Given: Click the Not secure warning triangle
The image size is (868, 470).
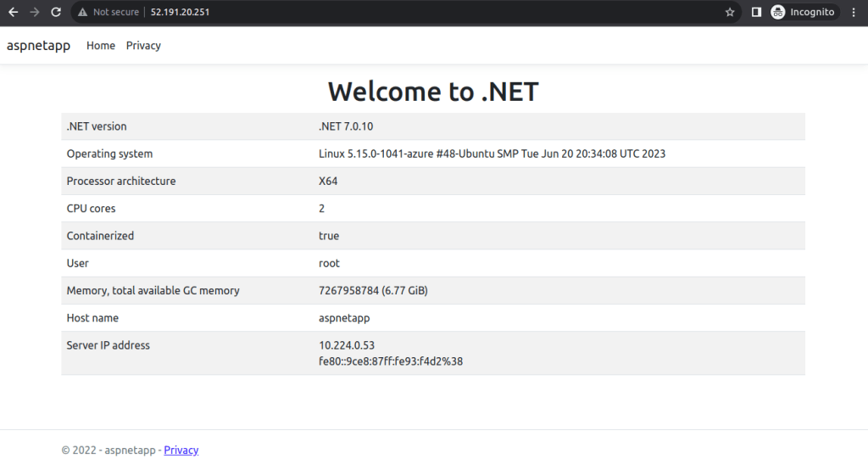Looking at the screenshot, I should [82, 13].
